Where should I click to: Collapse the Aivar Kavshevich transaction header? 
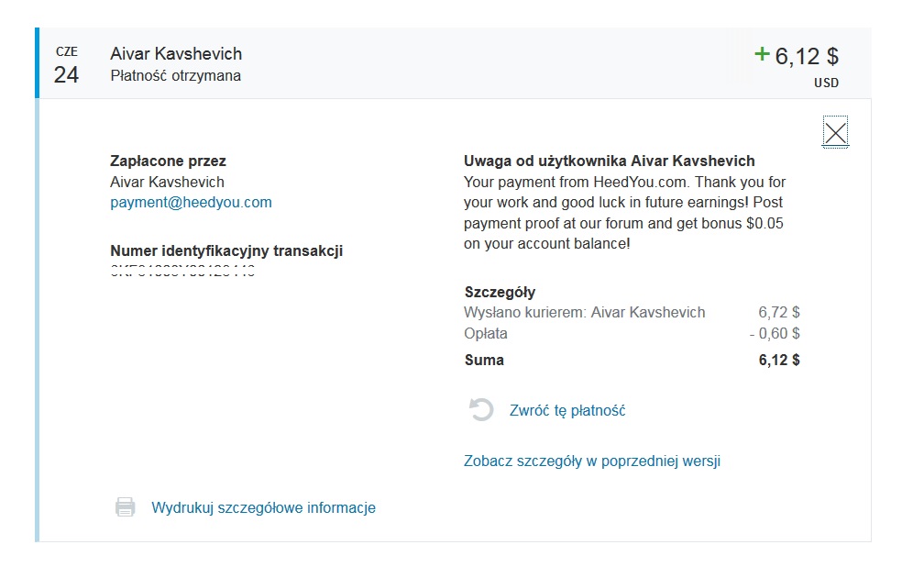453,63
